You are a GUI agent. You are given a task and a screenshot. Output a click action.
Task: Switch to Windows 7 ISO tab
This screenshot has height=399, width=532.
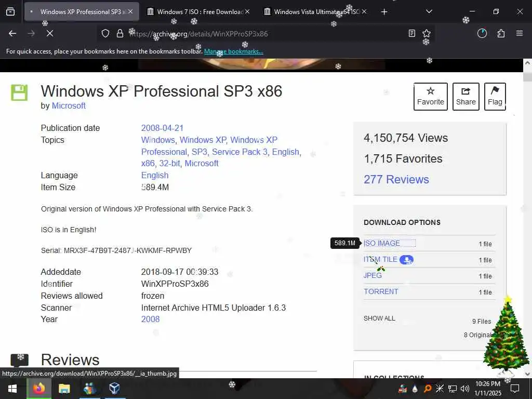198,12
